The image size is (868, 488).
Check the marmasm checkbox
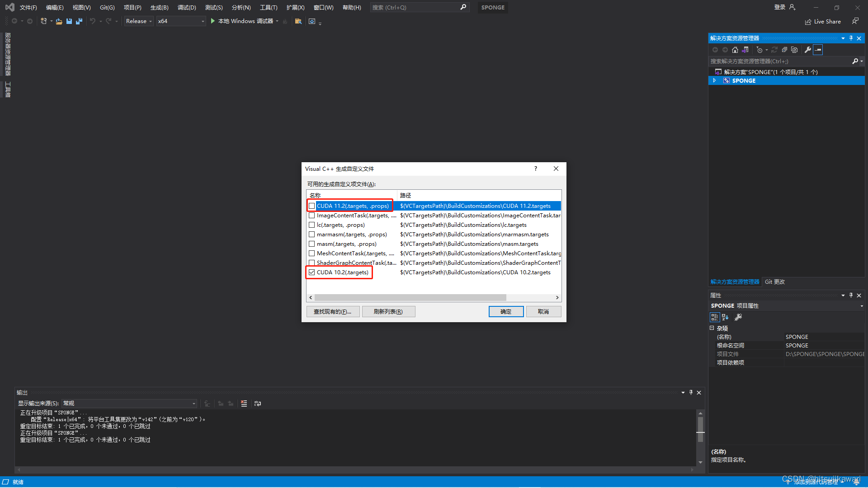click(312, 235)
